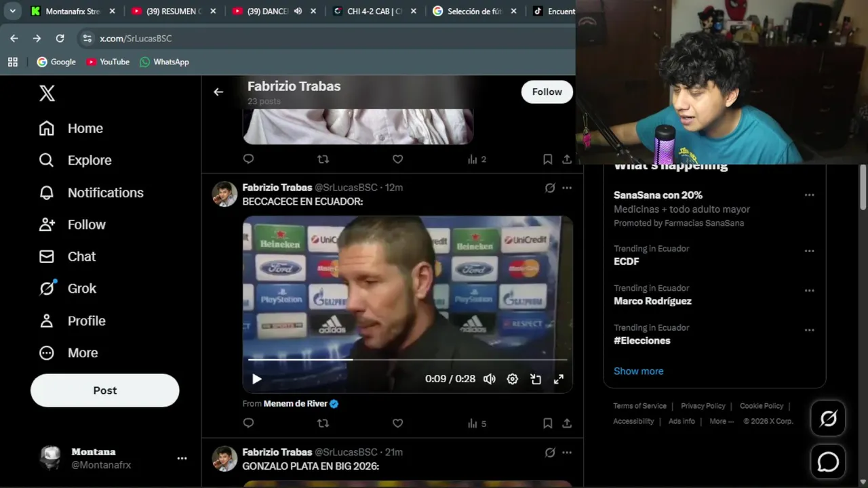The image size is (868, 488).
Task: Toggle picture-in-picture for video
Action: [536, 379]
